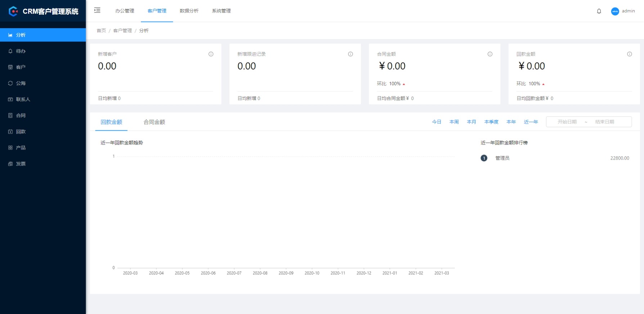Click 管理员 in ranking list
This screenshot has height=314, width=644.
click(x=502, y=158)
